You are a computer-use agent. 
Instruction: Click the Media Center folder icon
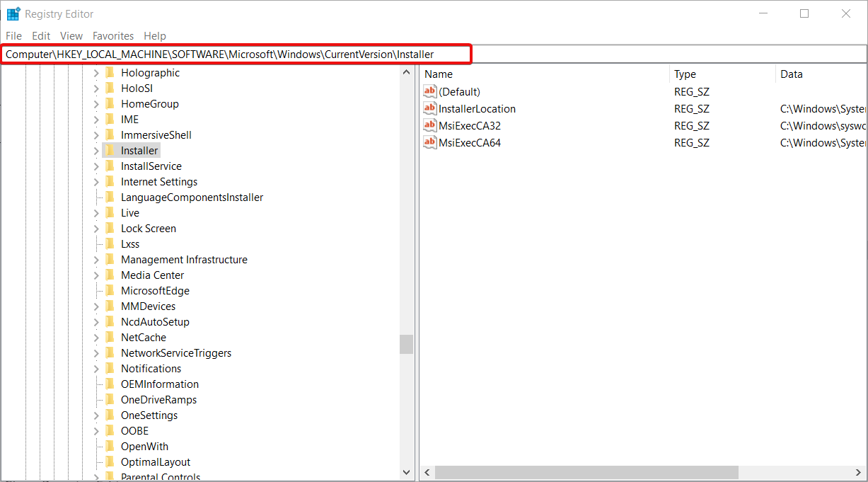109,275
